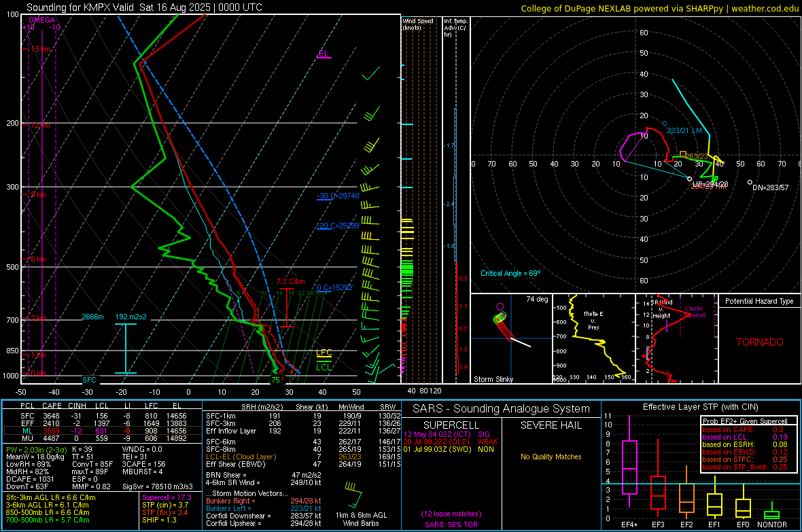Click the 'Bunkers Right =' storm motion label
Viewport: 802px width, 532px height.
(230, 501)
